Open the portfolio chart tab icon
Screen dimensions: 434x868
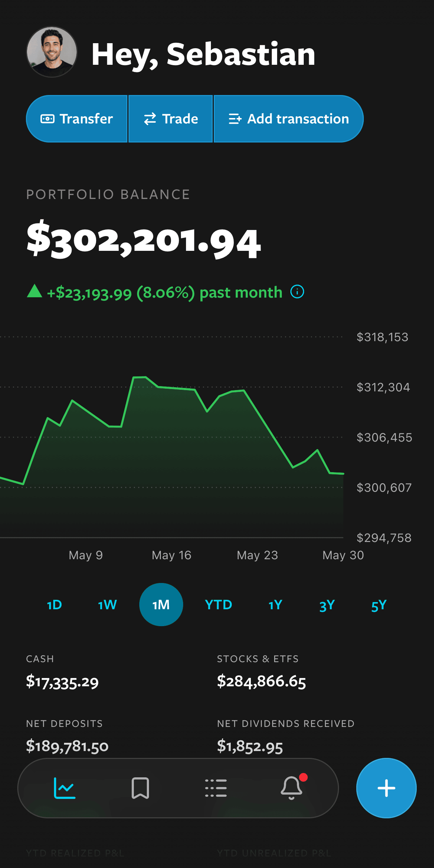click(65, 788)
